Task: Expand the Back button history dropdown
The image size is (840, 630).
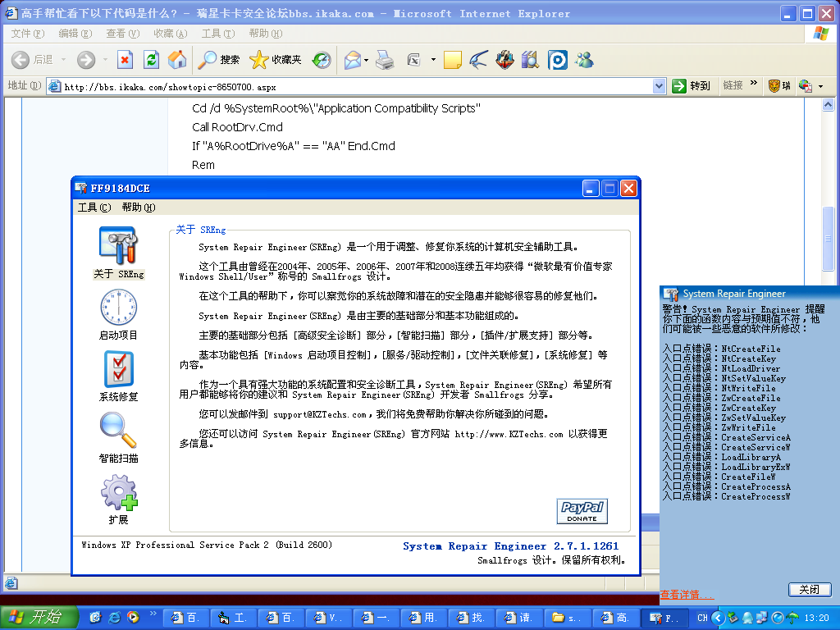Action: click(63, 59)
